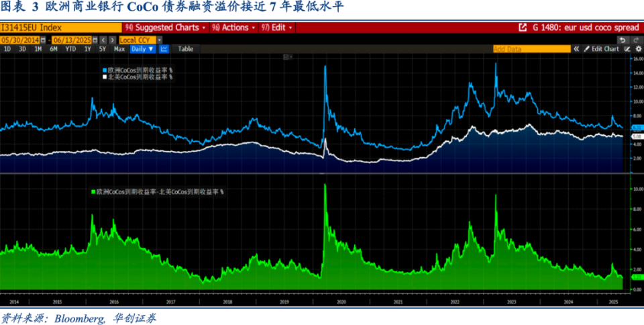Click the 5.08 last value tag
644x325 pixels.
tap(637, 136)
